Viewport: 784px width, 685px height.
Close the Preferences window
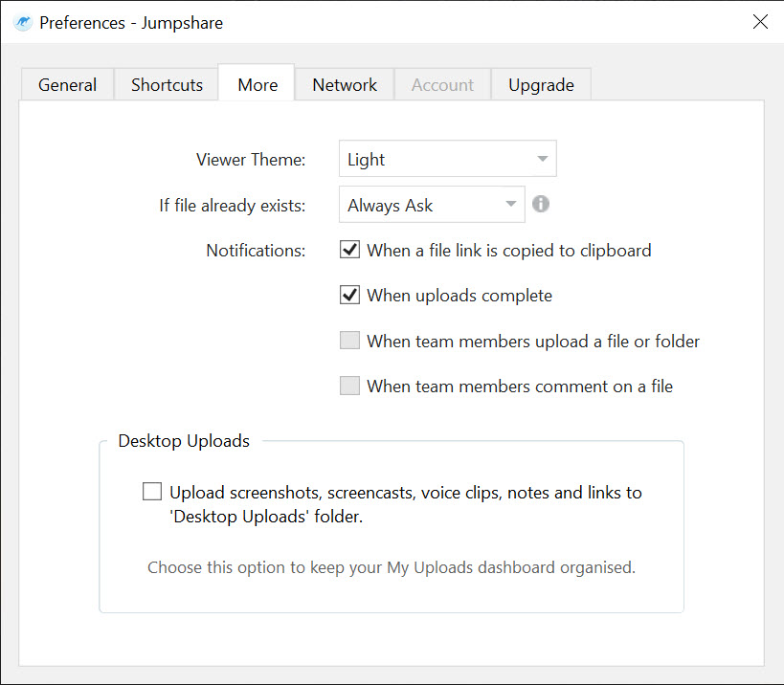[x=760, y=21]
